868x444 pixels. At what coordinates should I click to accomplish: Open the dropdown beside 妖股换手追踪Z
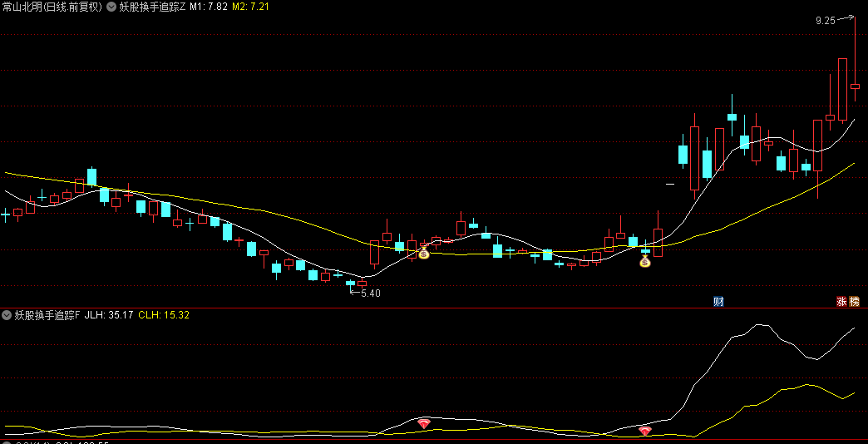pyautogui.click(x=111, y=7)
